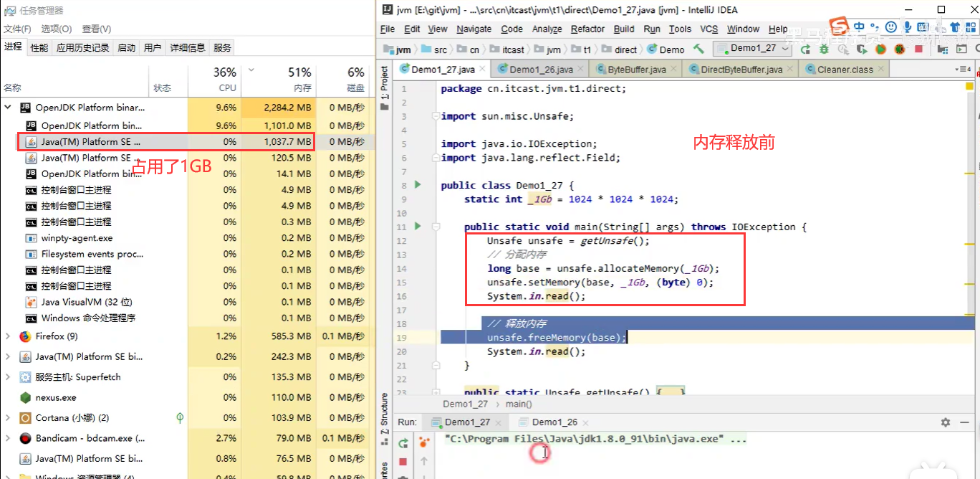Expand the 服务主机: Superfetch group
Viewport: 980px width, 479px height.
(8, 377)
